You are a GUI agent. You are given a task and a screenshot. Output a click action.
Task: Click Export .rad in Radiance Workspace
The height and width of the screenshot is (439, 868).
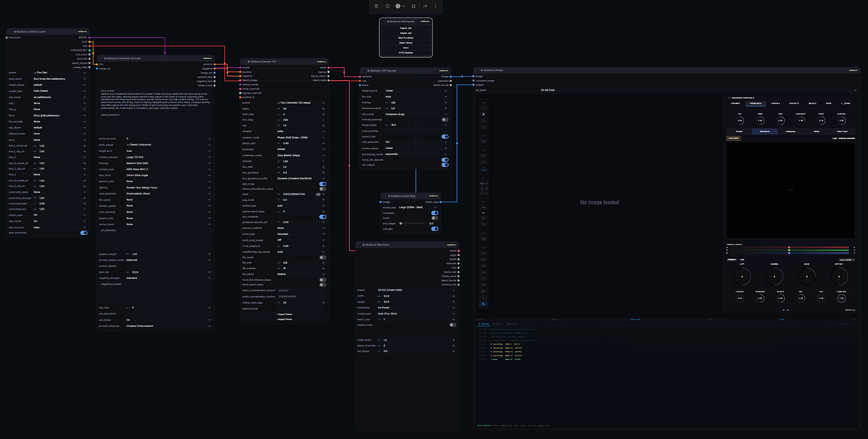[406, 28]
